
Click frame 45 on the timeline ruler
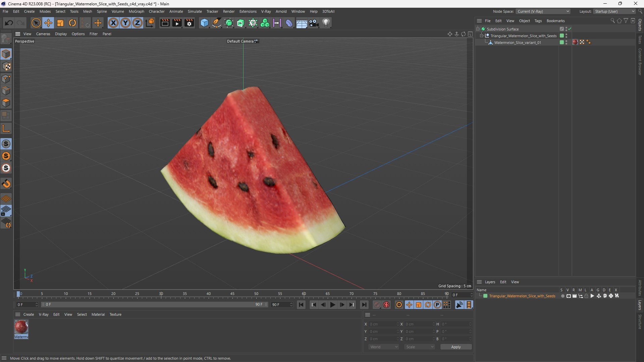[232, 294]
